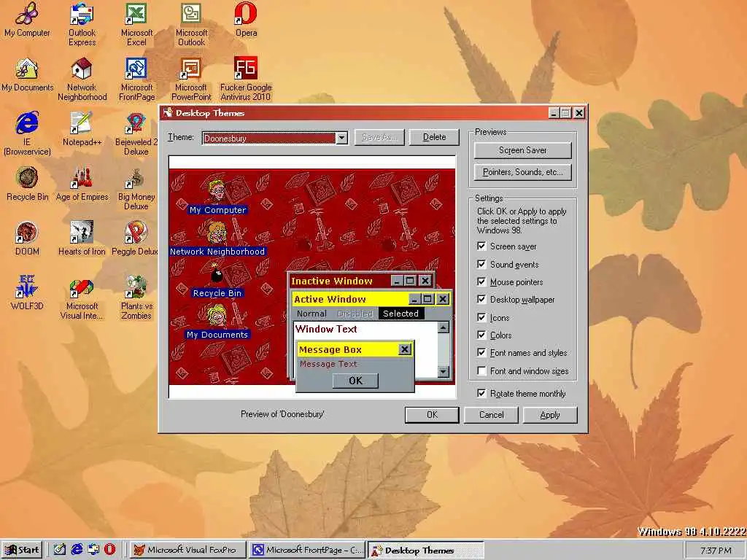This screenshot has height=560, width=747.
Task: Delete the selected theme
Action: 434,137
